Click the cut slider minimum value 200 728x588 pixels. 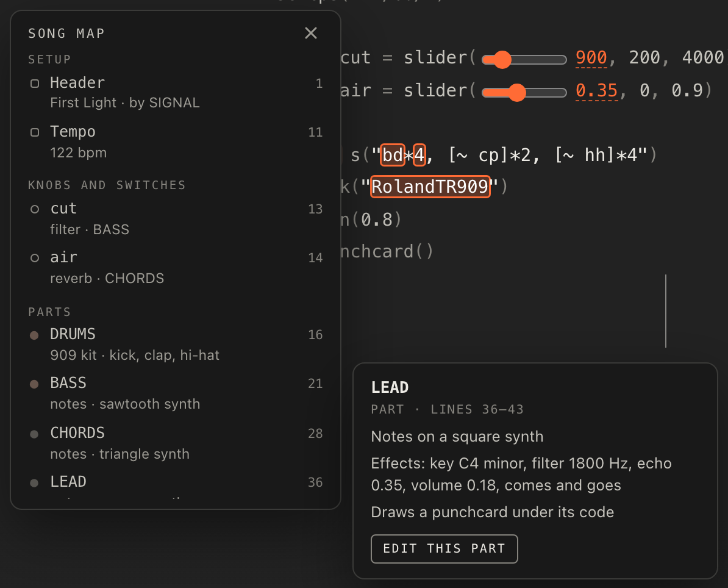(x=644, y=57)
